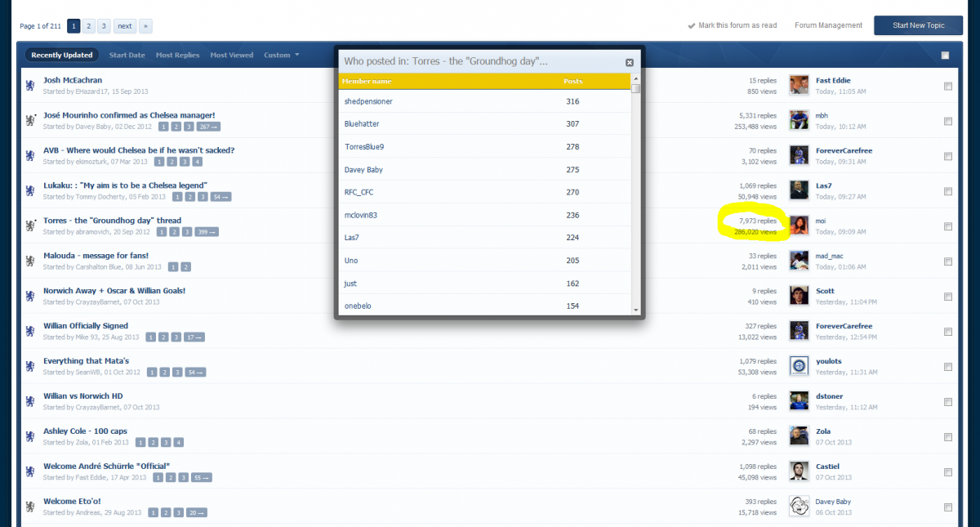Tick checkbox for Lukaku topic row
Screen dimensions: 980x527
948,192
